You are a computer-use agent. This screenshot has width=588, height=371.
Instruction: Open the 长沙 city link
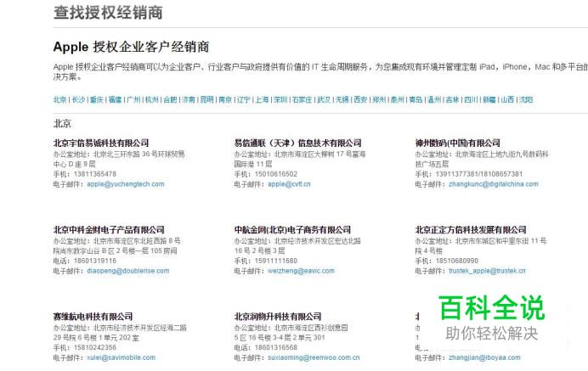pyautogui.click(x=78, y=99)
